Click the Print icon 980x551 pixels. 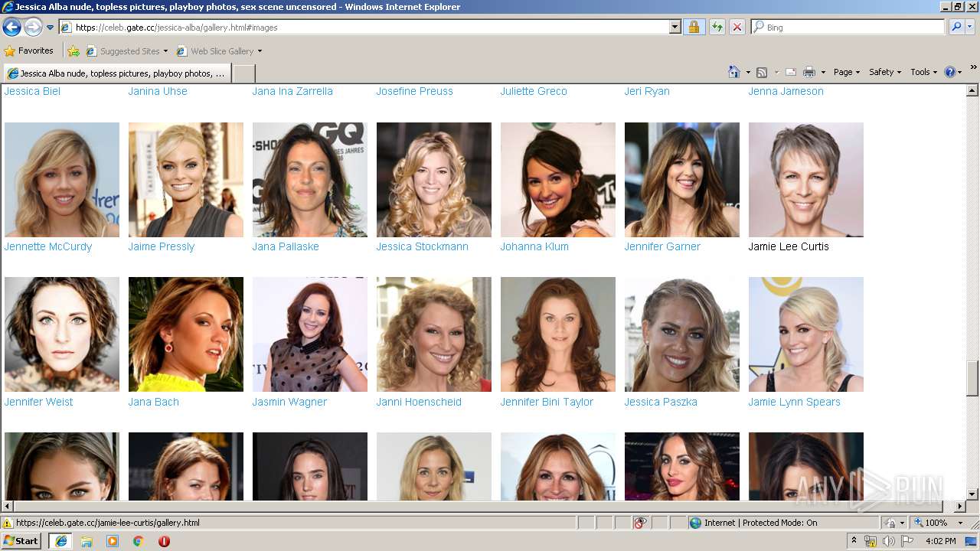(808, 72)
